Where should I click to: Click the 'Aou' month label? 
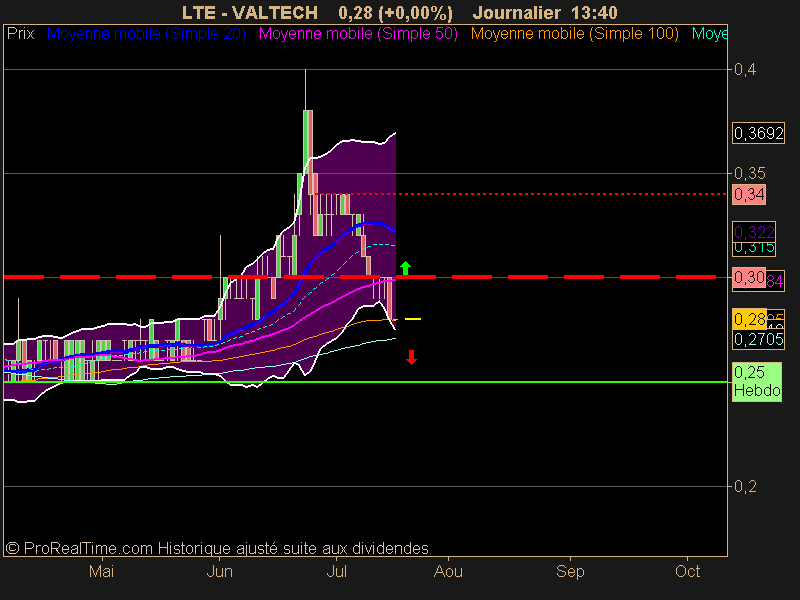tap(448, 571)
